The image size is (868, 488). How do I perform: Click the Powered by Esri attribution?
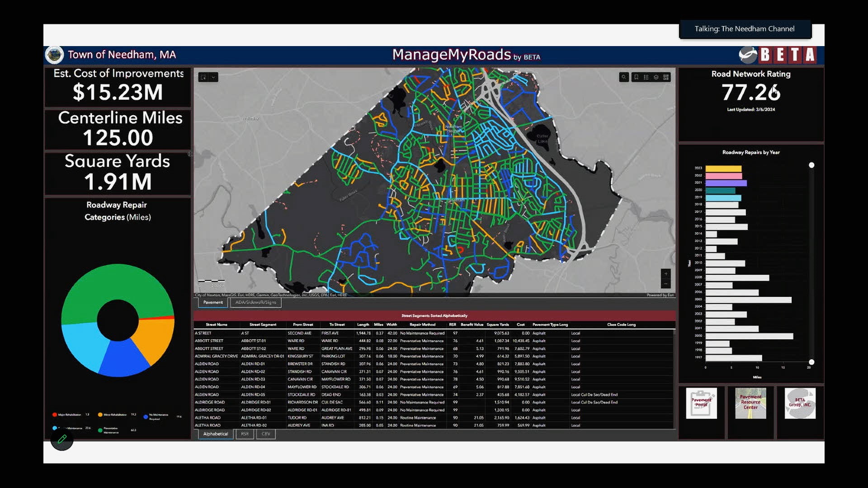point(660,295)
